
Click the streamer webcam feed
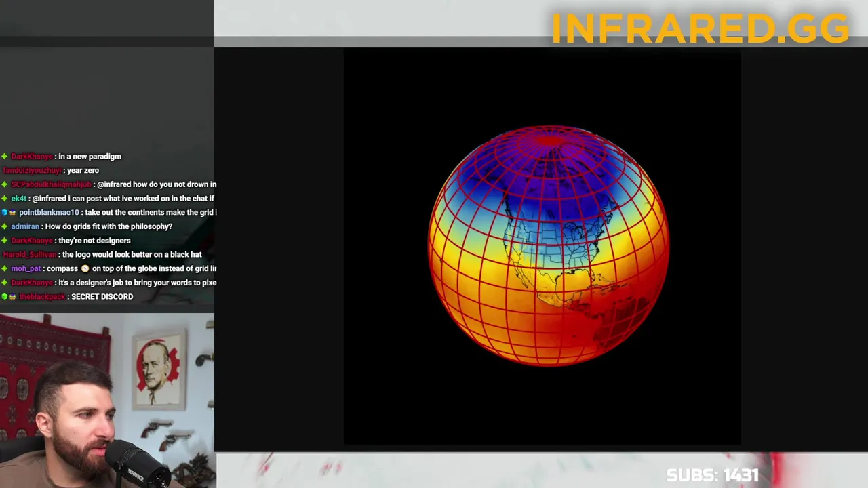click(107, 401)
